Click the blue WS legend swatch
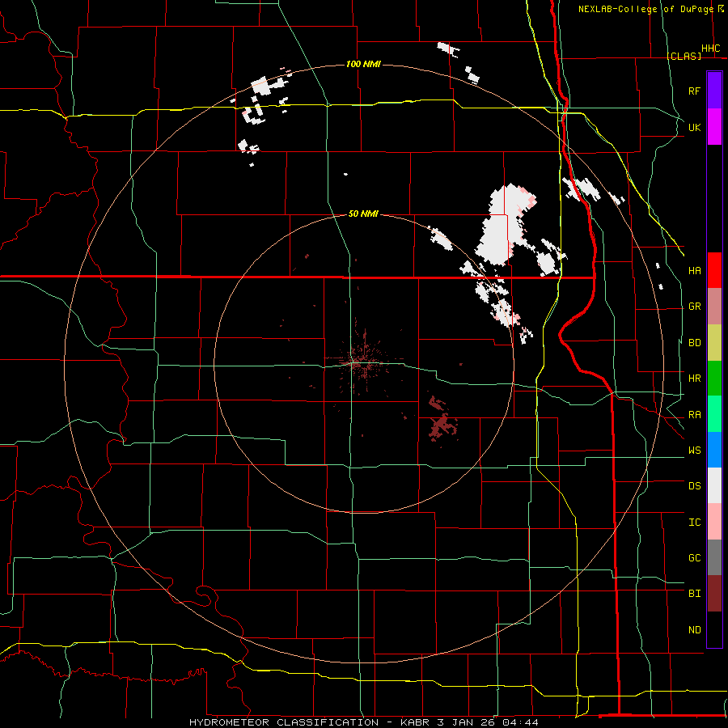The height and width of the screenshot is (728, 728). tap(714, 450)
